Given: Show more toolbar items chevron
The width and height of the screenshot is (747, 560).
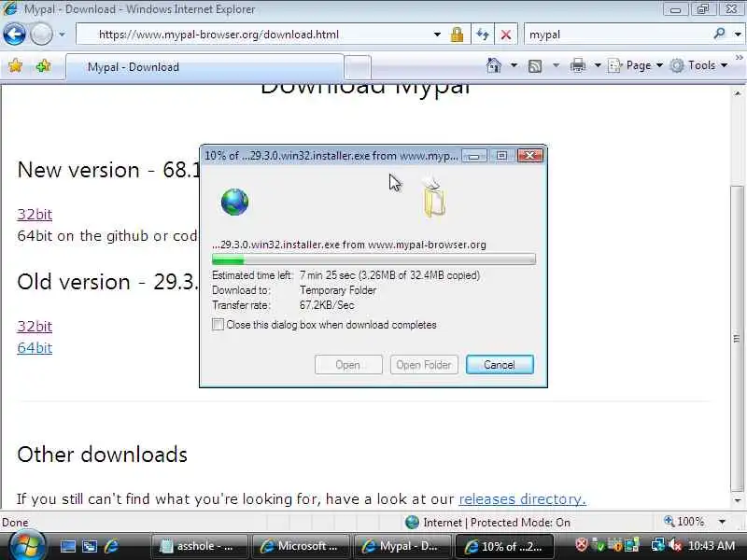Looking at the screenshot, I should pos(739,58).
